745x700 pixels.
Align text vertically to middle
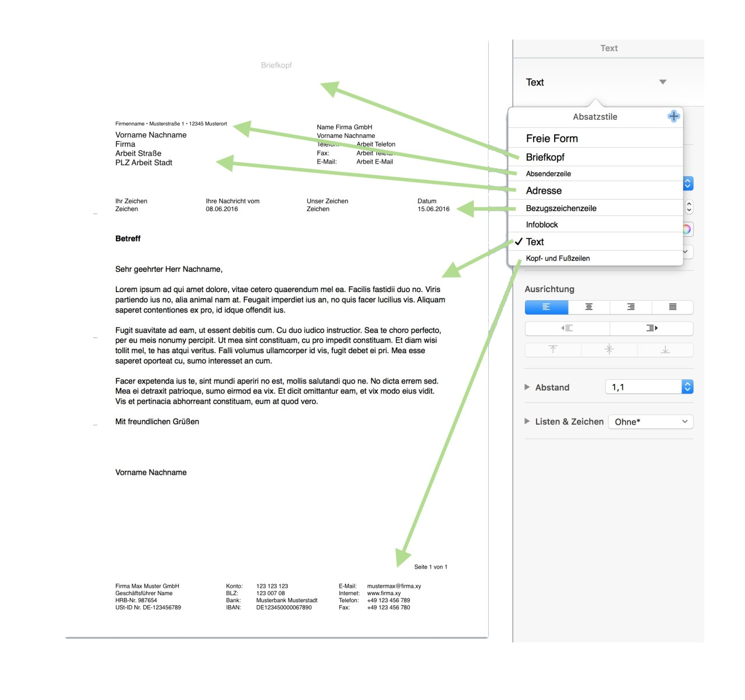click(609, 350)
